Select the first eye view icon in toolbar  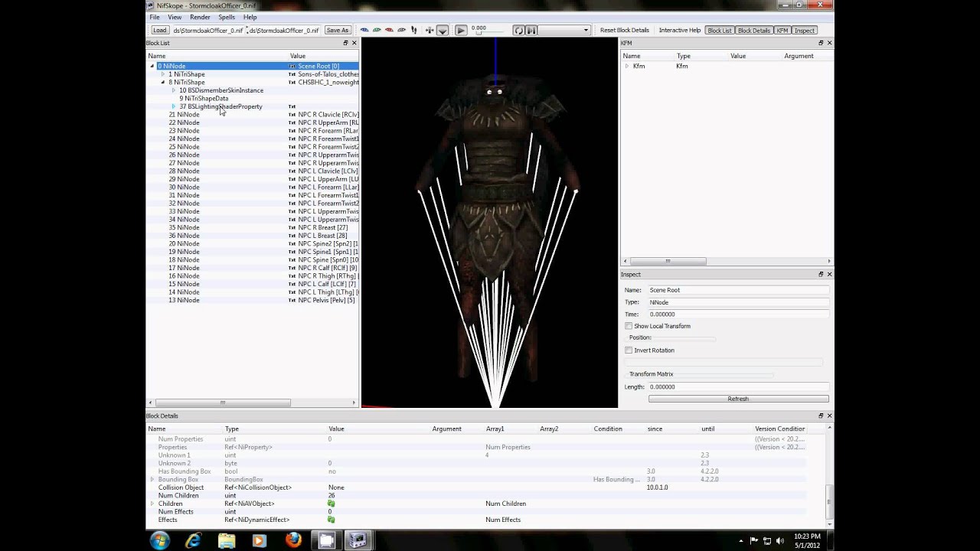364,30
